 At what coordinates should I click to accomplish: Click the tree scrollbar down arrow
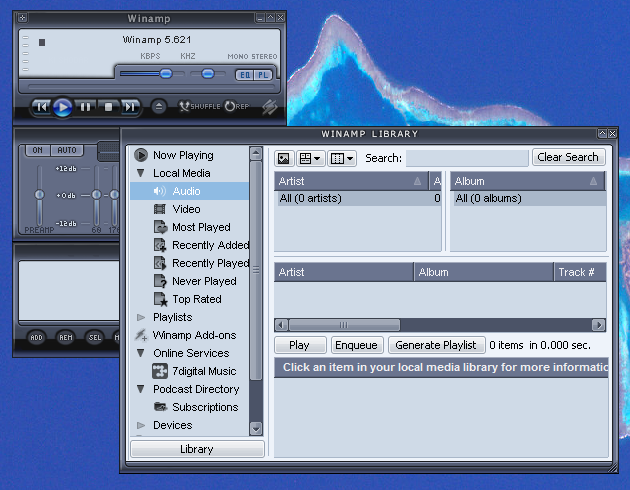tap(256, 429)
